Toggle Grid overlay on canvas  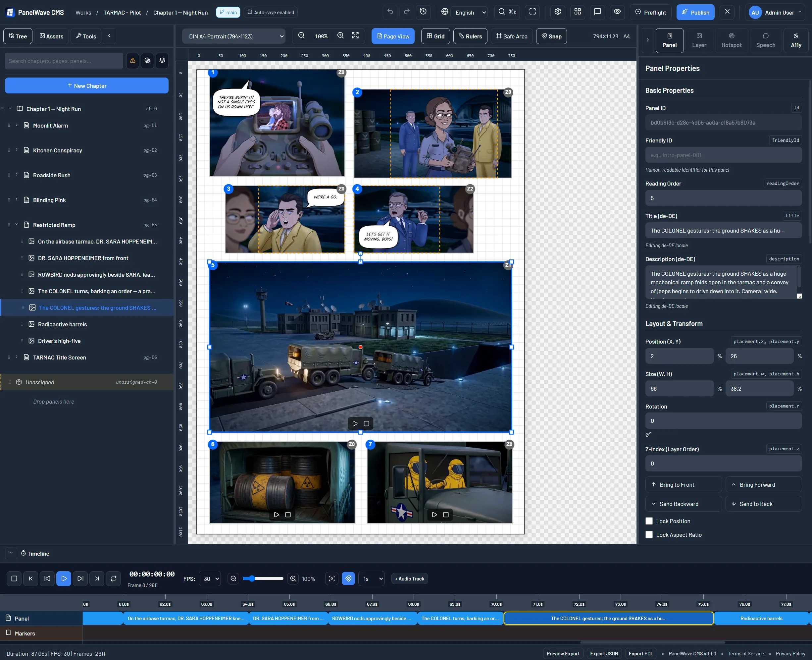435,36
